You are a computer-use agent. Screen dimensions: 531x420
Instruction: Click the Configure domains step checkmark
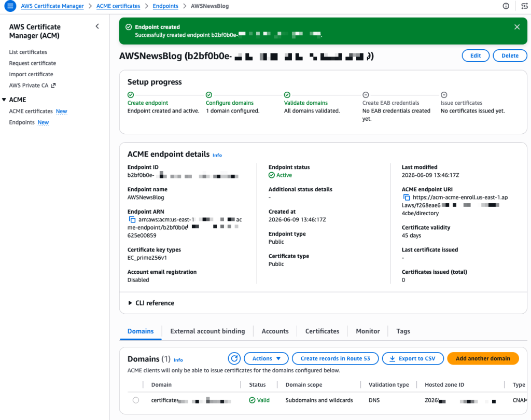209,95
